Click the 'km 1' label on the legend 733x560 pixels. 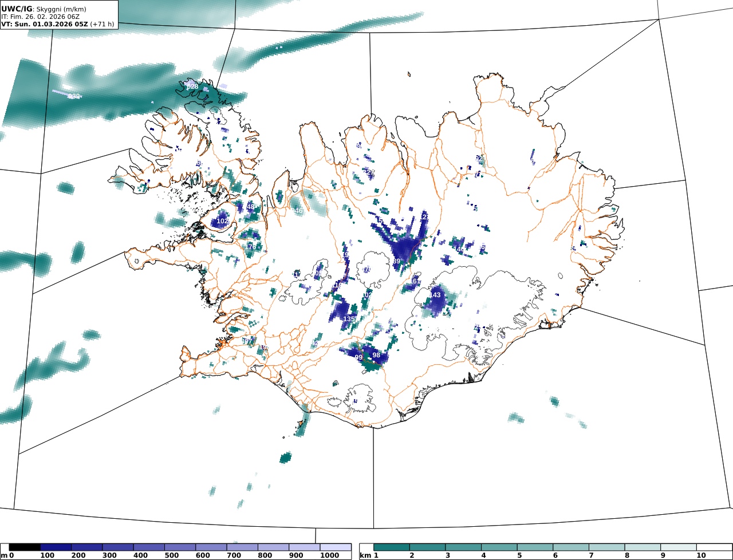tap(369, 555)
